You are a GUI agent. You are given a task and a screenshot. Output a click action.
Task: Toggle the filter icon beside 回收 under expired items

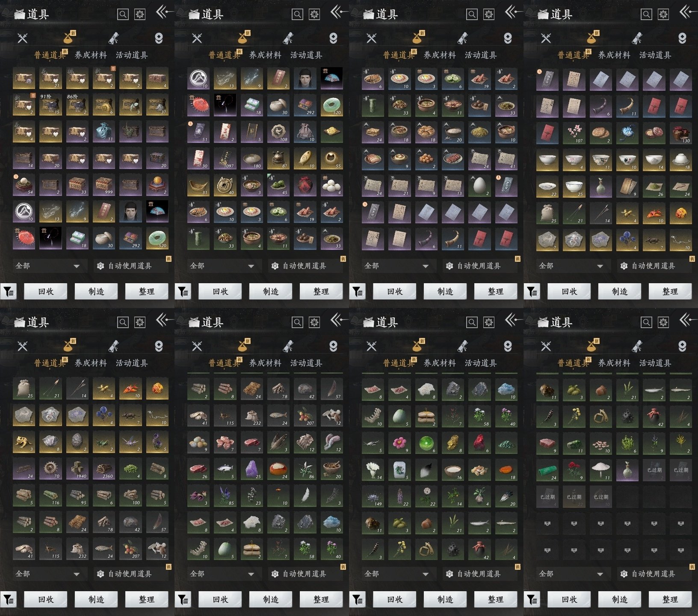coord(532,600)
